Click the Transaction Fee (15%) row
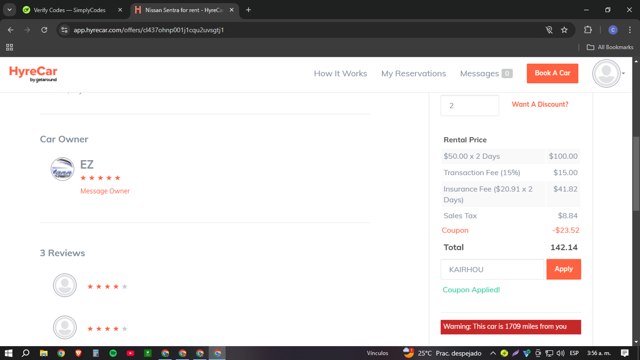 [x=510, y=173]
